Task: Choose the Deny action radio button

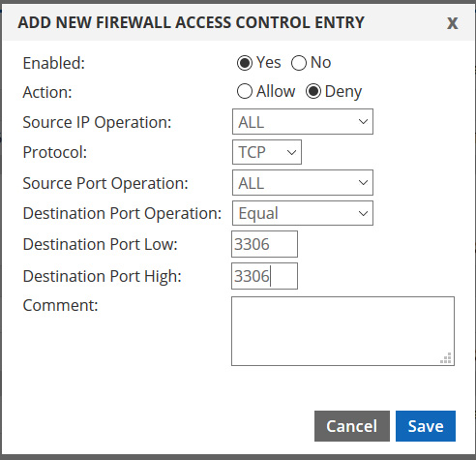Action: (313, 91)
